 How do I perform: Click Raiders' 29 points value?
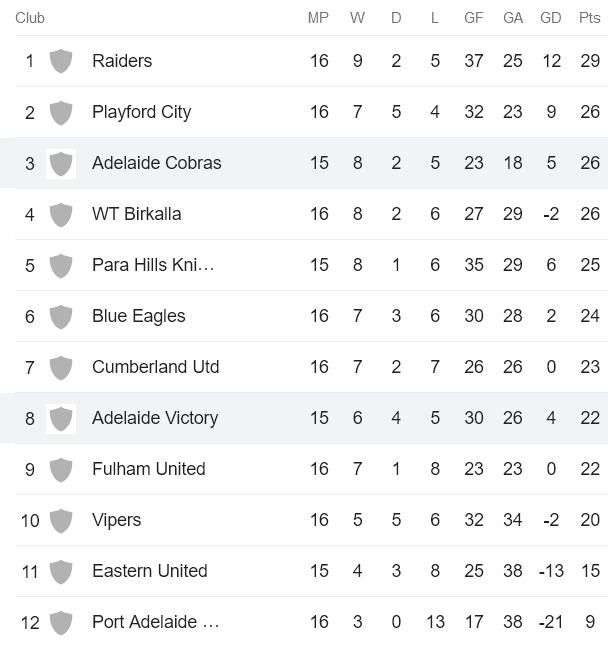590,61
